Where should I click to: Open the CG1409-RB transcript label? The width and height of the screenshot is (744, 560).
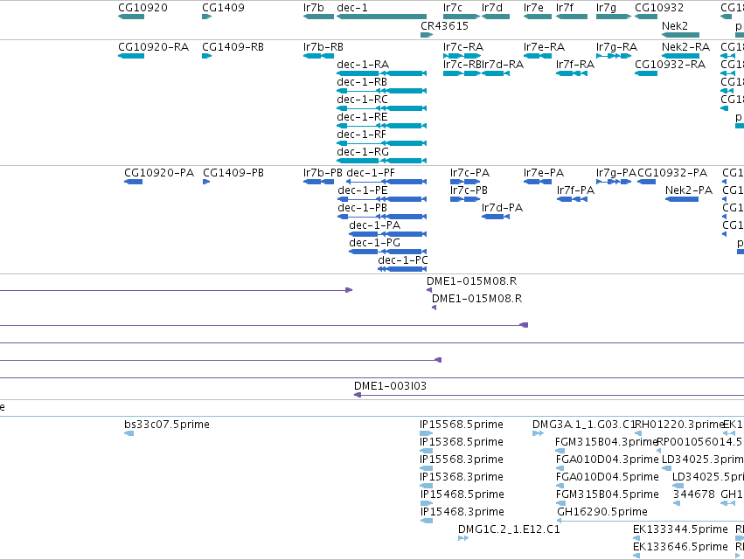click(233, 47)
